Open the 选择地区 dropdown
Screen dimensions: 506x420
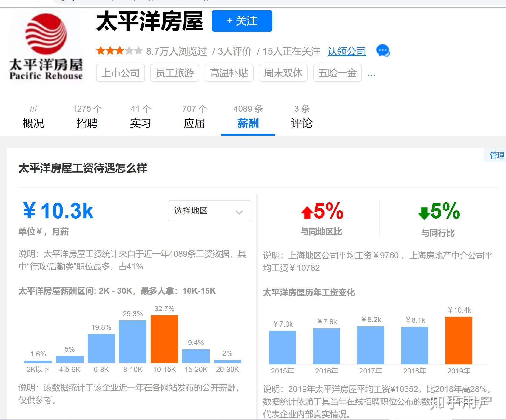click(x=209, y=211)
